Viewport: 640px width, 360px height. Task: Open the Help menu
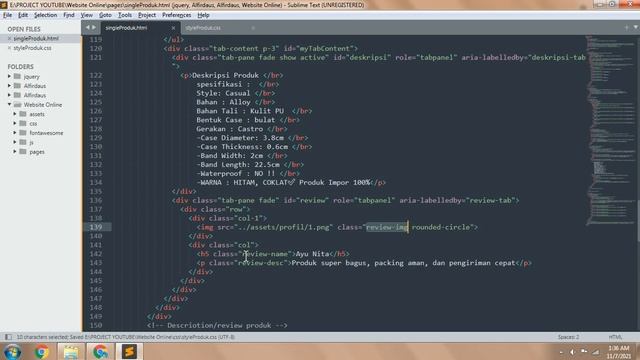(203, 15)
